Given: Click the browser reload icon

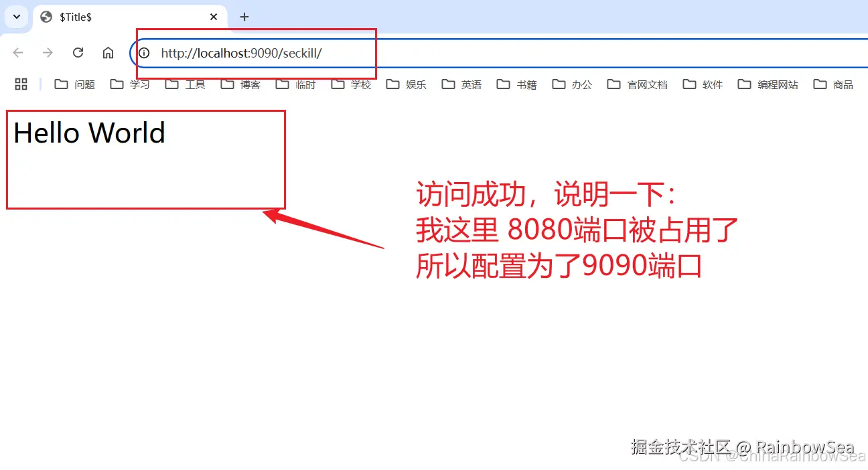Looking at the screenshot, I should (x=78, y=52).
